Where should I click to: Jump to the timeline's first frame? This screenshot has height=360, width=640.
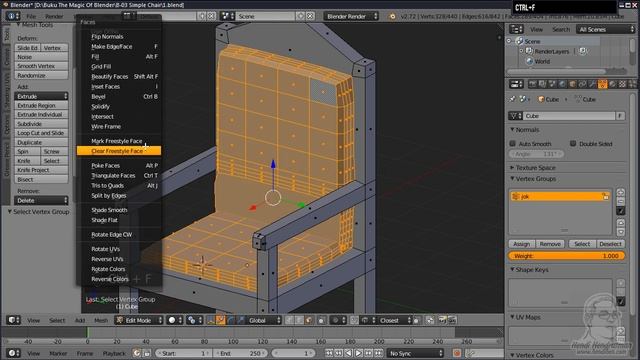[x=329, y=353]
